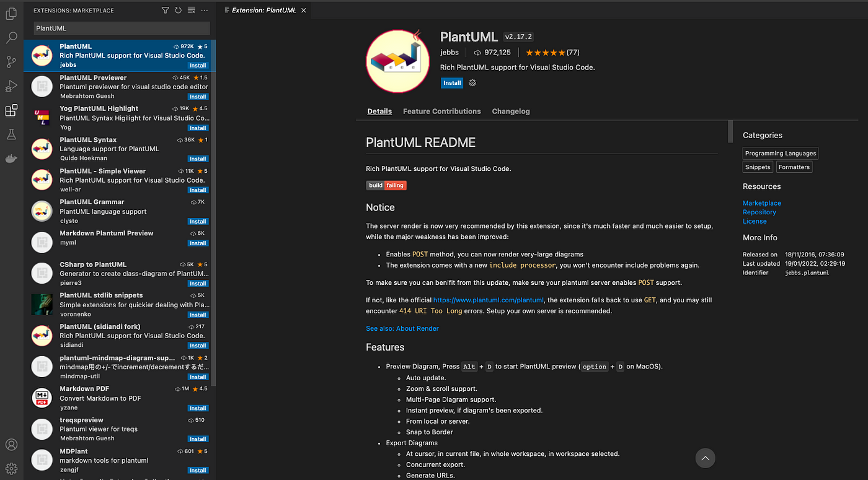Click the PlantUML stdlib snippets icon
Viewport: 868px width, 480px height.
pyautogui.click(x=42, y=304)
